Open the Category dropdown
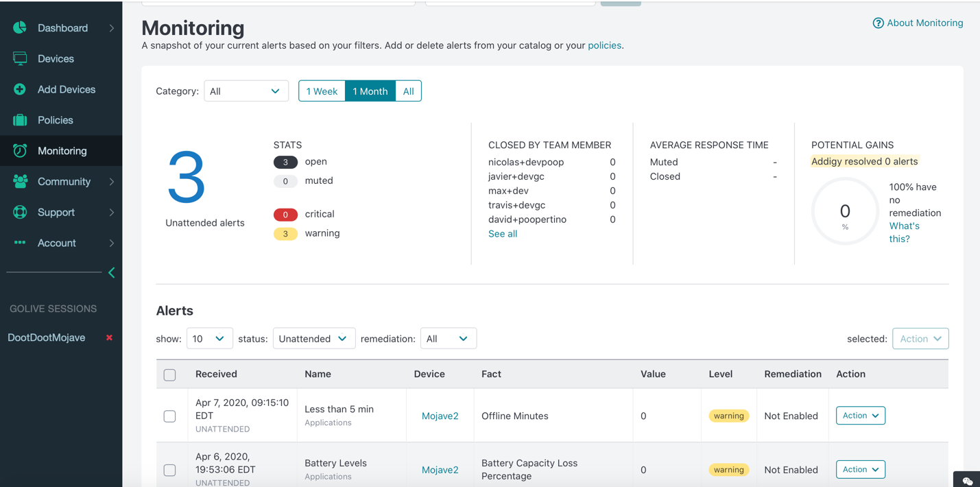980x487 pixels. [246, 91]
